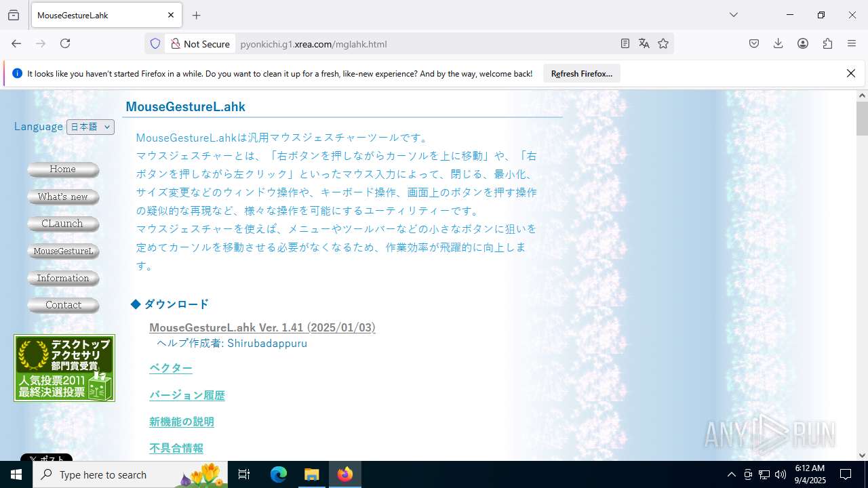The height and width of the screenshot is (488, 868).
Task: Click the info icon in notification bar
Action: (18, 73)
